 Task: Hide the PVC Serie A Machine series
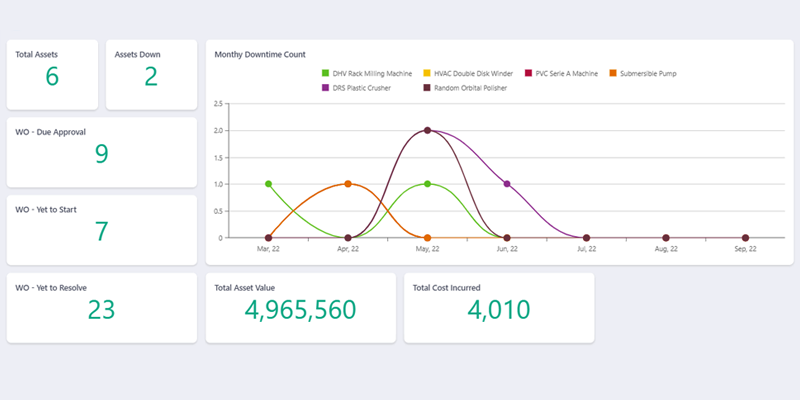pos(566,73)
